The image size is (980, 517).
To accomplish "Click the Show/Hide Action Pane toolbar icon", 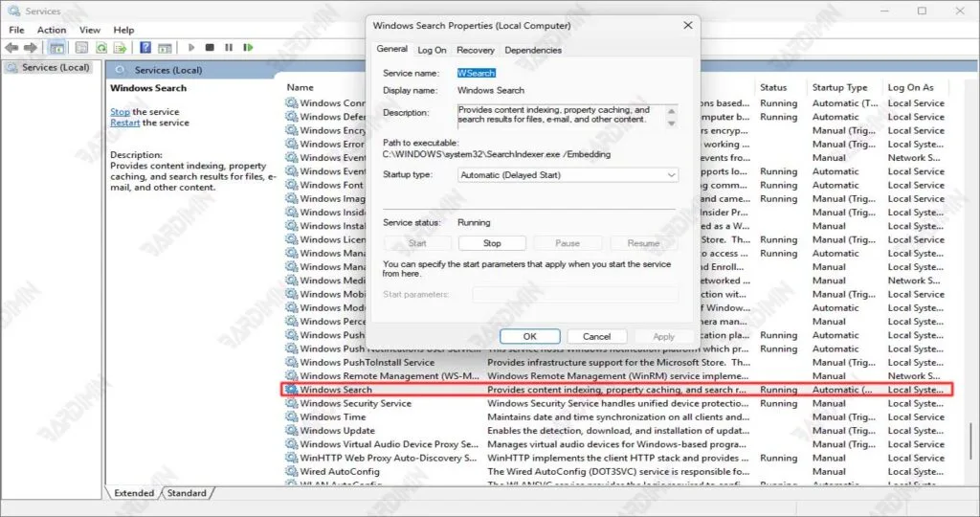I will (165, 48).
